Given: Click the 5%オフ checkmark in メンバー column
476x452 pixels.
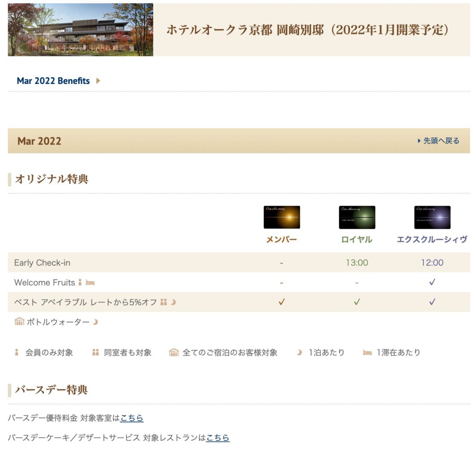Looking at the screenshot, I should pyautogui.click(x=282, y=302).
